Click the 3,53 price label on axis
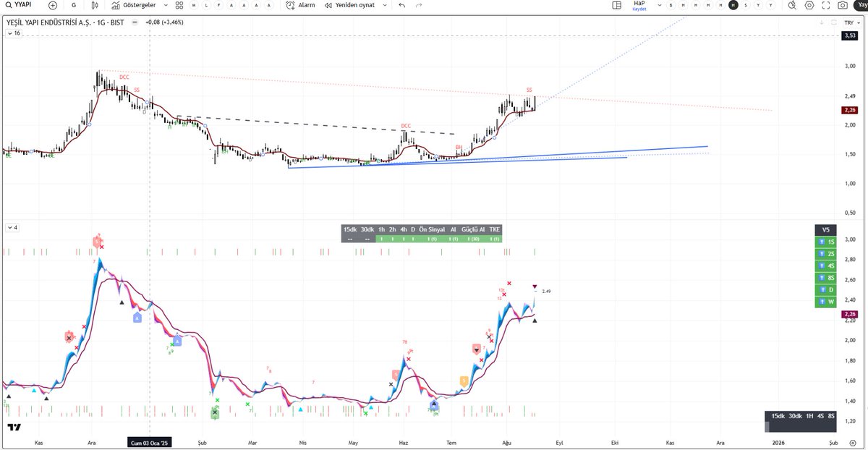The image size is (868, 450). (x=849, y=35)
